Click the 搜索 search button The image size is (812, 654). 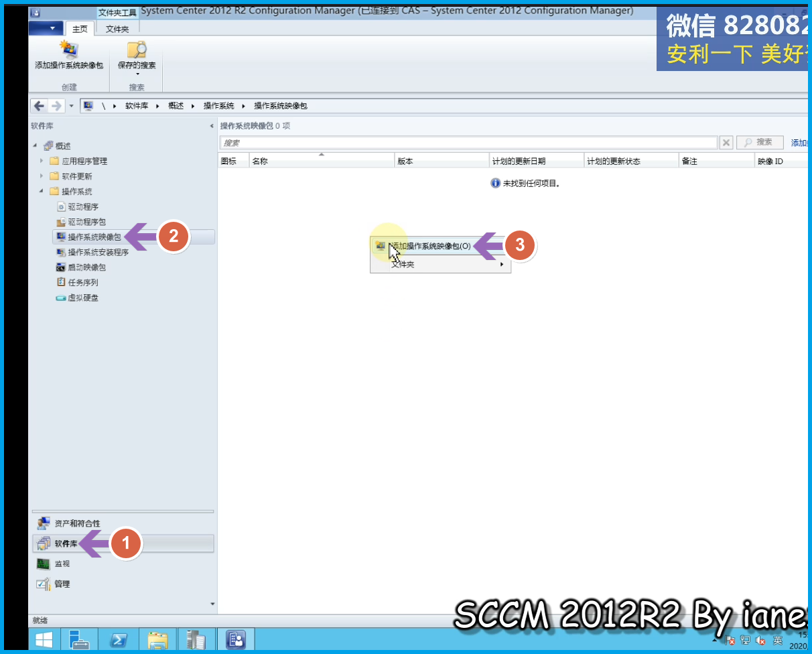tap(760, 143)
